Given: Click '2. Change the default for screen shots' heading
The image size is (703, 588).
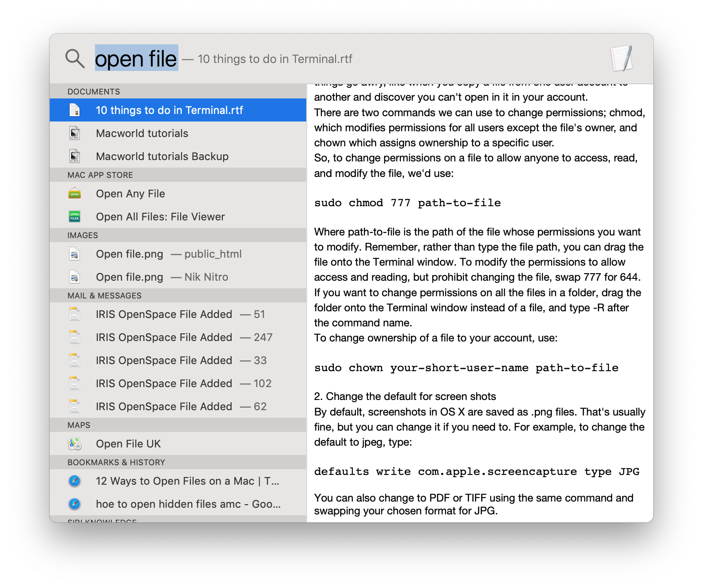Looking at the screenshot, I should coord(405,396).
